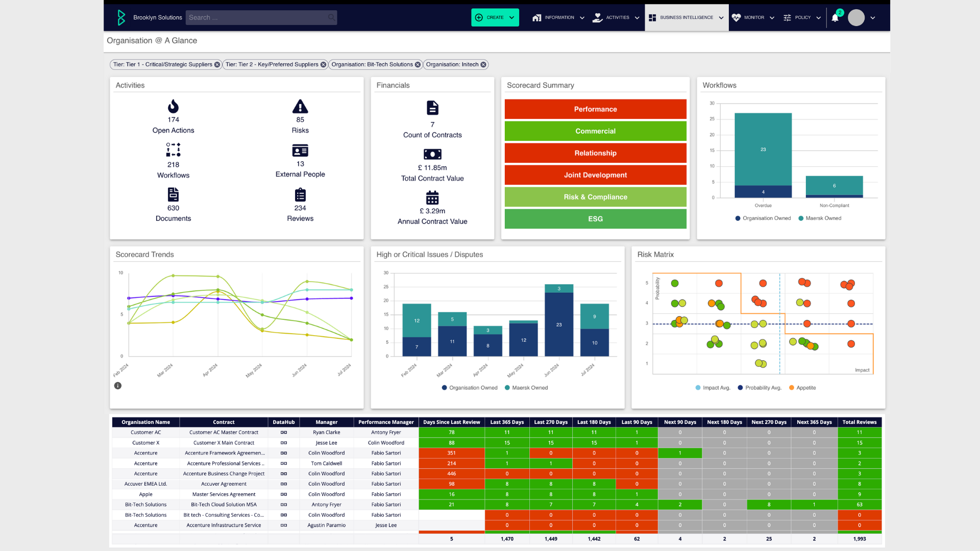Open DataHub icon for Apple row
980x551 pixels.
tap(284, 494)
